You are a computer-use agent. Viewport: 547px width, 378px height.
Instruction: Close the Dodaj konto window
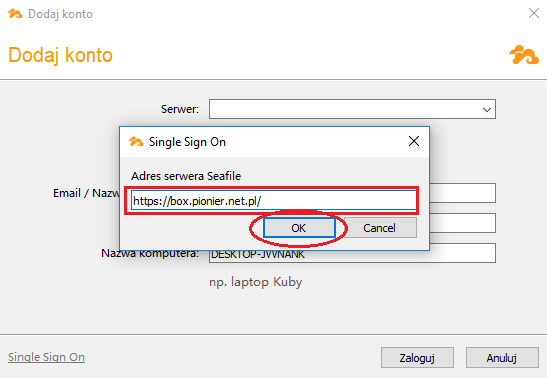click(x=534, y=13)
